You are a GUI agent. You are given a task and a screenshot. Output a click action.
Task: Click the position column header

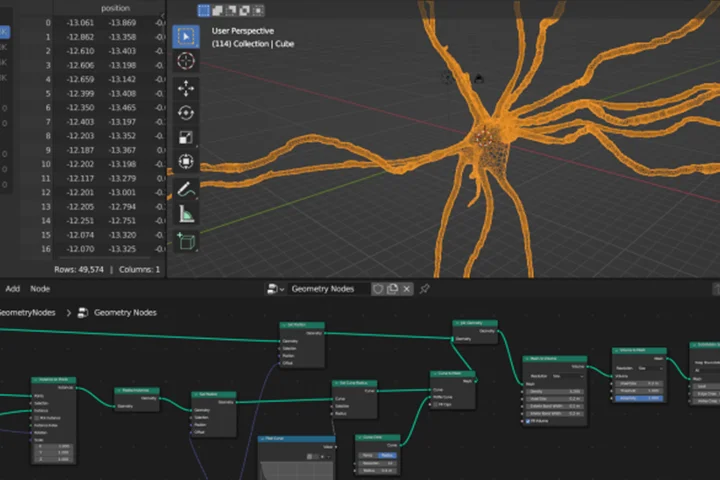click(x=115, y=8)
